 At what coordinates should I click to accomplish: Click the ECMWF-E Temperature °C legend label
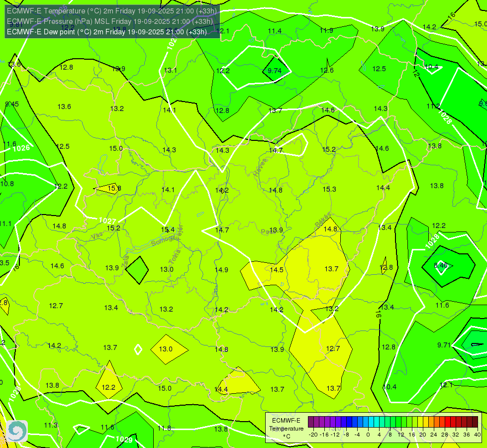click(286, 429)
